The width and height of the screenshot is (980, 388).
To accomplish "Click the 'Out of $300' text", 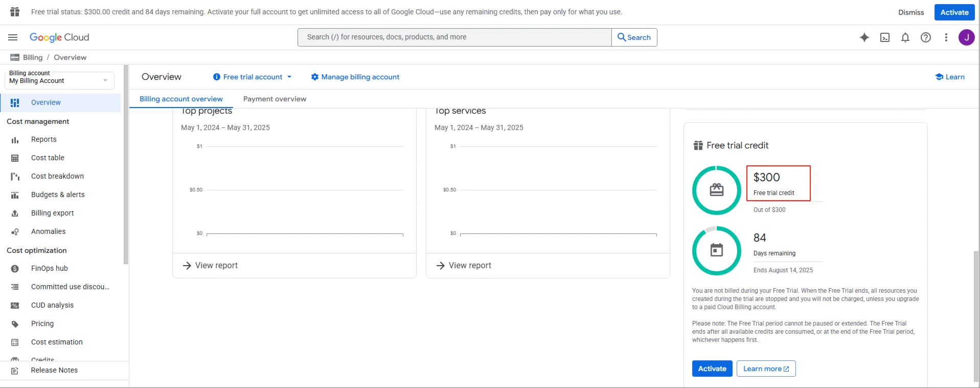I will 769,210.
